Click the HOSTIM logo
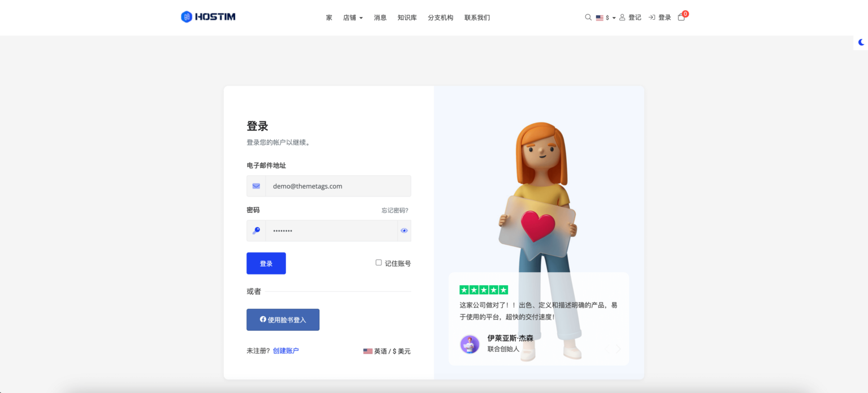Screen dimensions: 868x393 (x=208, y=17)
